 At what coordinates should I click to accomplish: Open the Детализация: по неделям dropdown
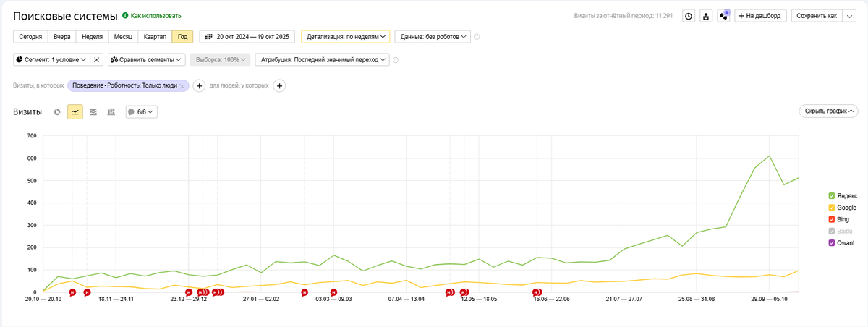click(345, 36)
